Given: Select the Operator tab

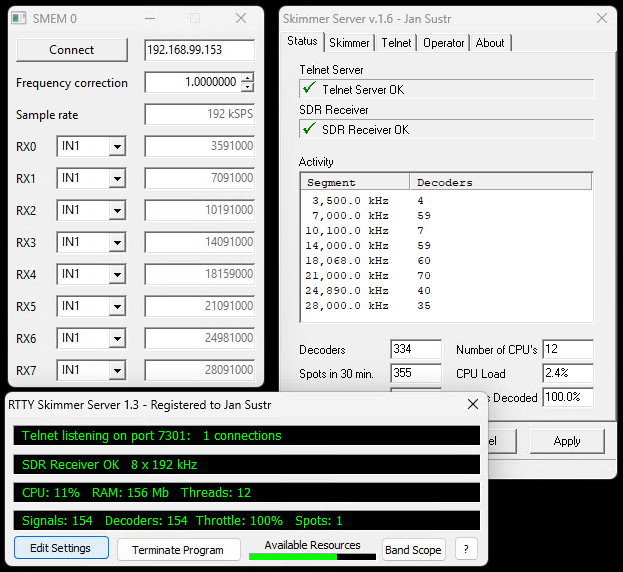Looking at the screenshot, I should coord(443,43).
